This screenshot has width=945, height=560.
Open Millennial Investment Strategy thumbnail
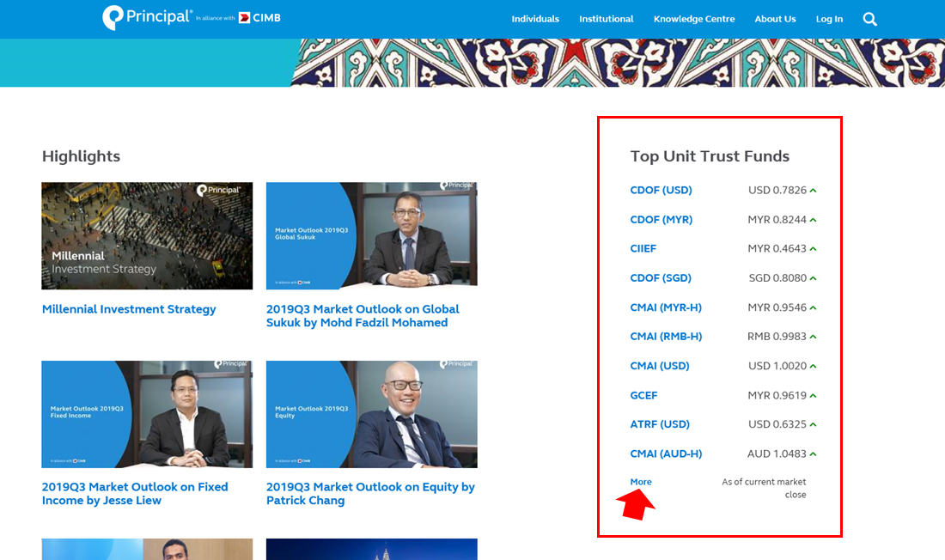[147, 235]
